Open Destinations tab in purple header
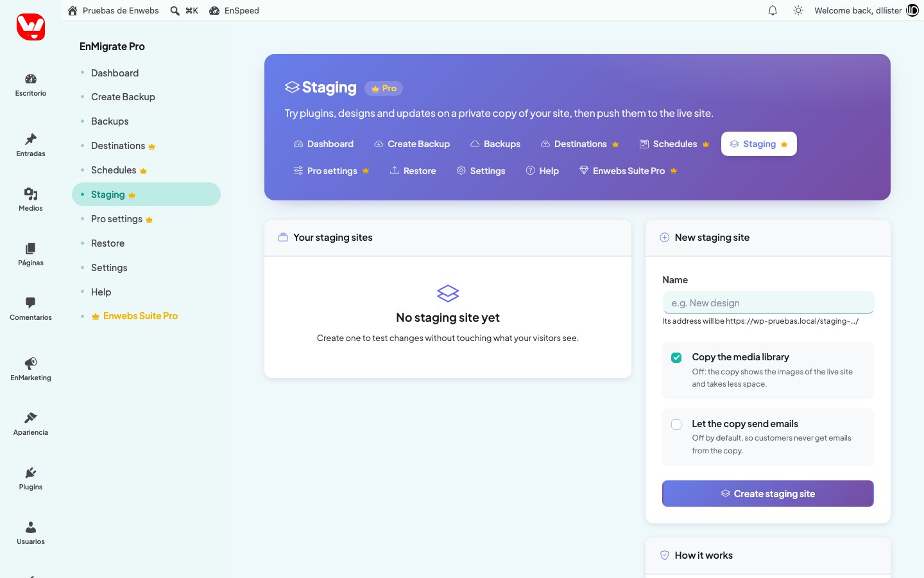The image size is (924, 578). tap(579, 144)
